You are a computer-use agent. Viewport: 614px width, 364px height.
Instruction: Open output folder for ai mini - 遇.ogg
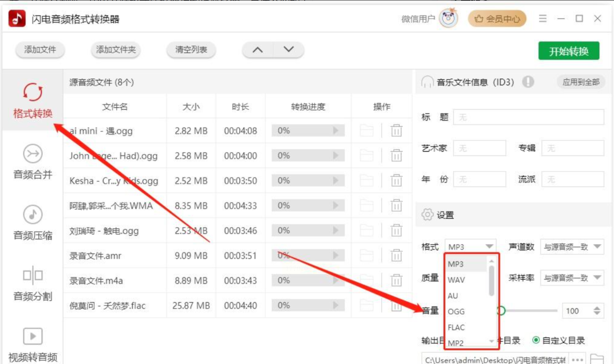point(366,131)
